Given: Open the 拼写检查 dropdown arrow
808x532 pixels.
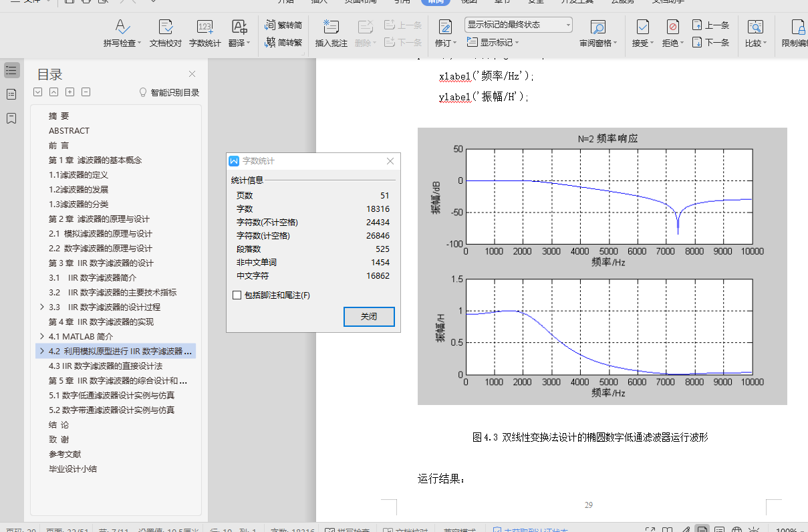Looking at the screenshot, I should point(140,43).
